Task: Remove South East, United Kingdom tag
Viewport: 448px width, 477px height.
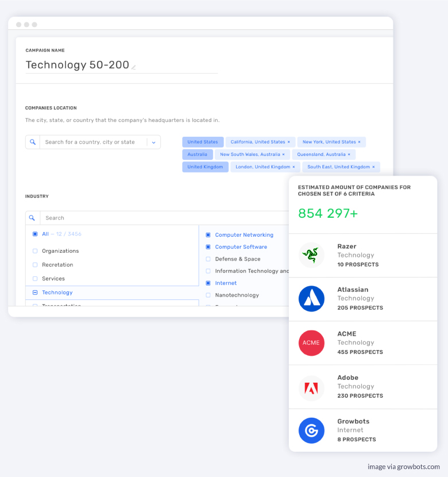Action: 373,167
